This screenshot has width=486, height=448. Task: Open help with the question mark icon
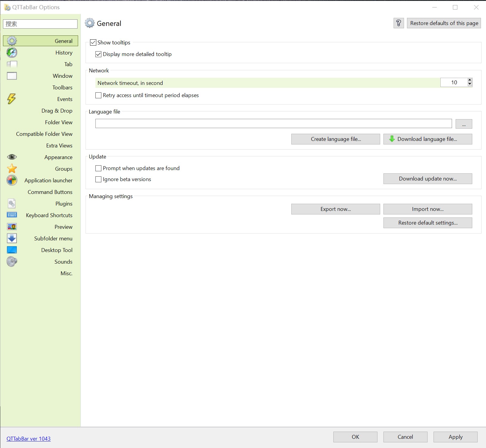point(399,23)
